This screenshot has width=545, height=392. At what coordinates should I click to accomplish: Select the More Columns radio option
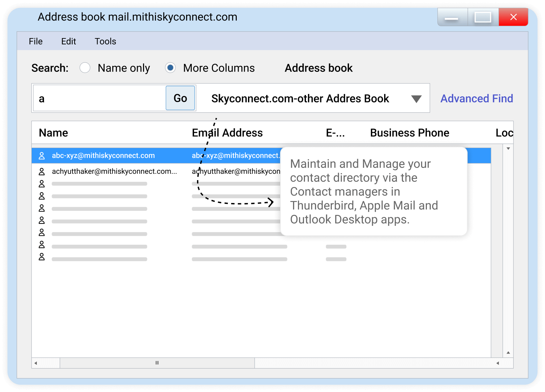(x=171, y=68)
